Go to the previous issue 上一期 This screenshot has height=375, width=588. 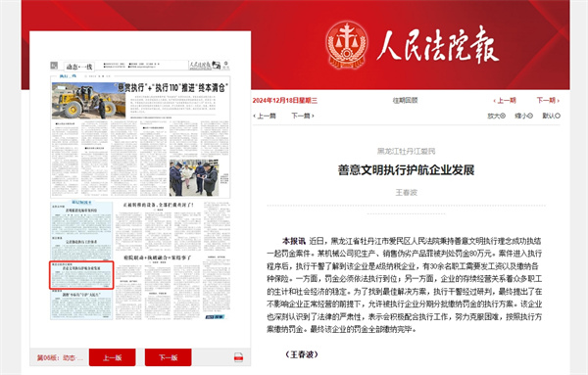tap(505, 101)
